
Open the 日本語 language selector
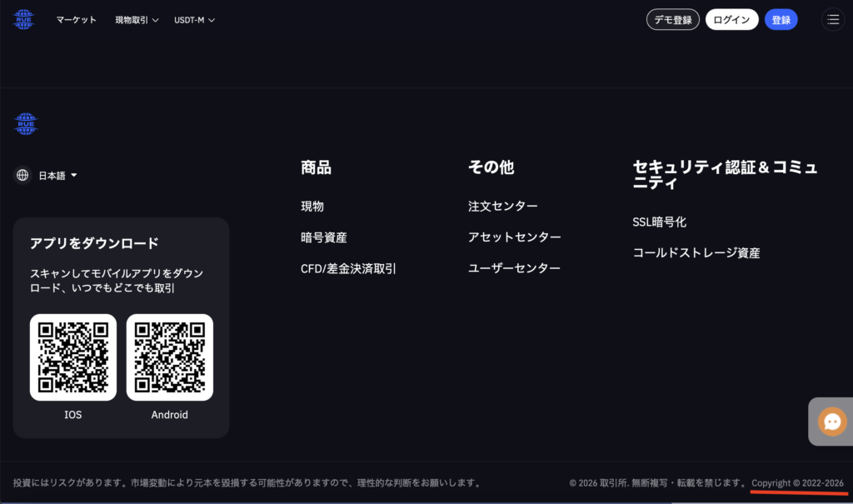tap(57, 175)
